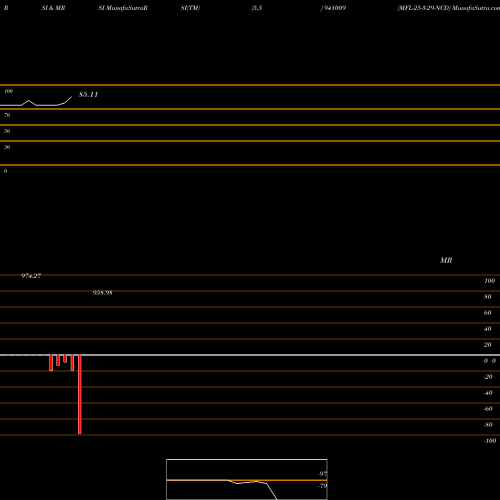The height and width of the screenshot is (500, 500).
Task: Click the orange line inside mini chart
Action: [x=247, y=480]
